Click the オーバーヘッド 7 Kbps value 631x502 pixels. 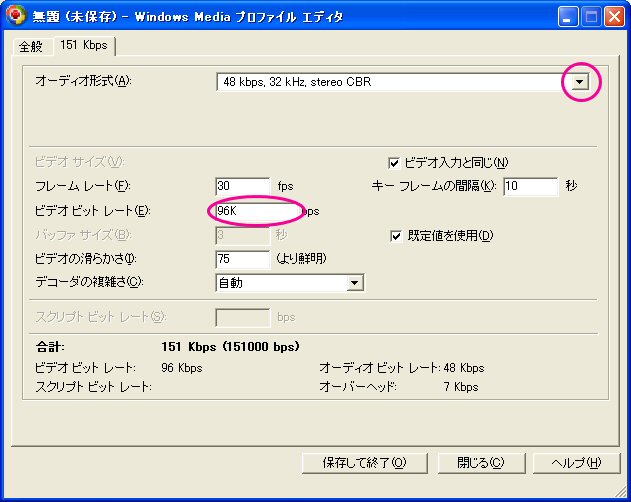[461, 387]
